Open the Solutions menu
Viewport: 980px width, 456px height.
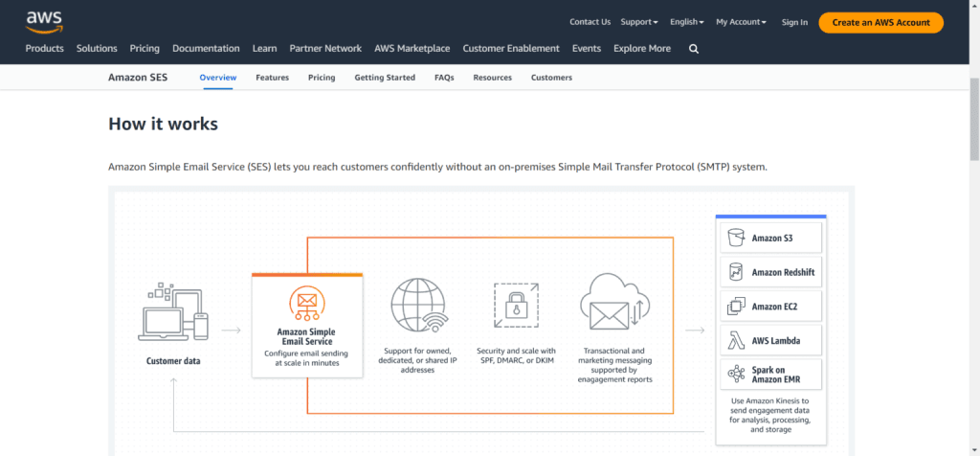pyautogui.click(x=97, y=48)
